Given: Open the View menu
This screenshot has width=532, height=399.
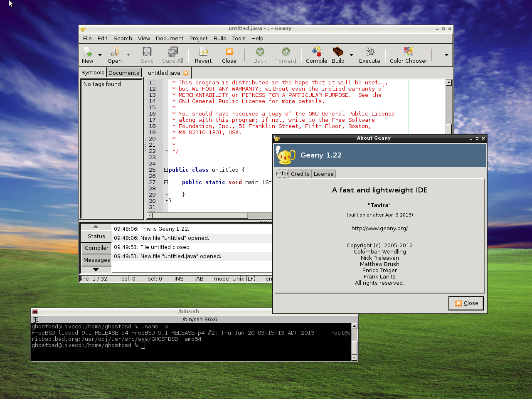Looking at the screenshot, I should [x=144, y=38].
